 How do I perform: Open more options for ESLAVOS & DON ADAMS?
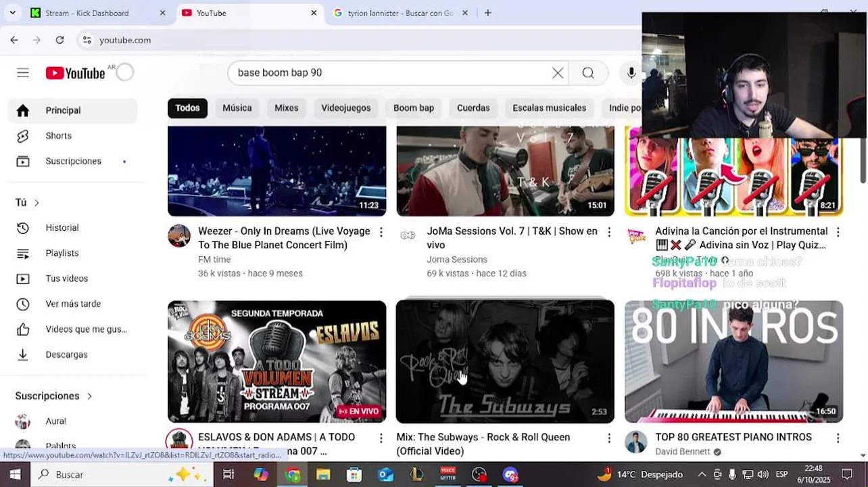point(381,438)
